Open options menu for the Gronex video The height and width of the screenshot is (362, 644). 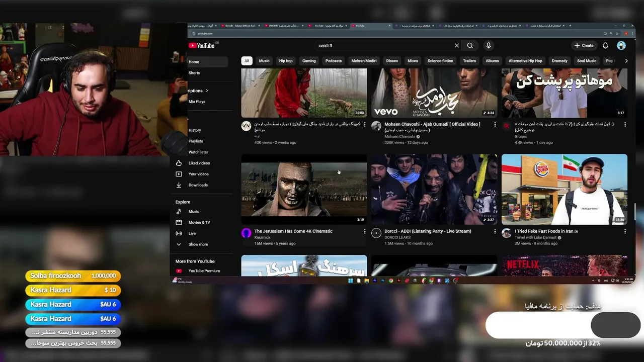(x=625, y=124)
